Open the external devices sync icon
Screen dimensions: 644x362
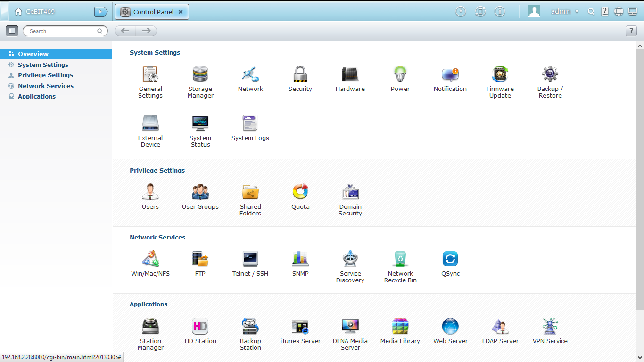click(480, 12)
